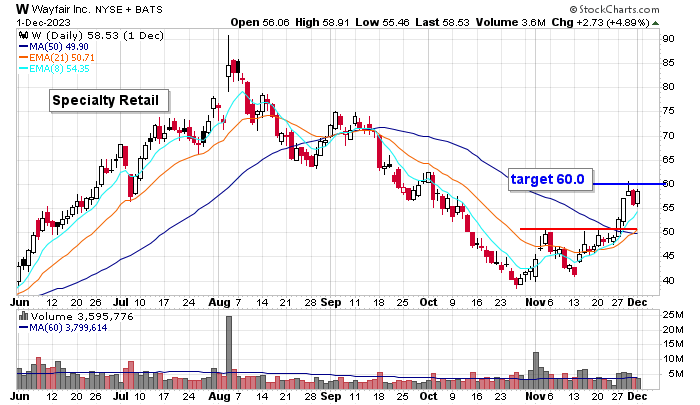Click the Dec label under the volume panel
The height and width of the screenshot is (405, 700).
[x=638, y=397]
